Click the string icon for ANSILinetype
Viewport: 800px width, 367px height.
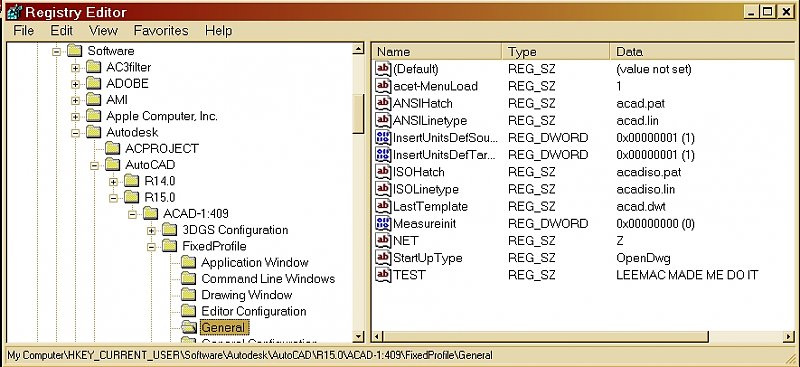[383, 120]
